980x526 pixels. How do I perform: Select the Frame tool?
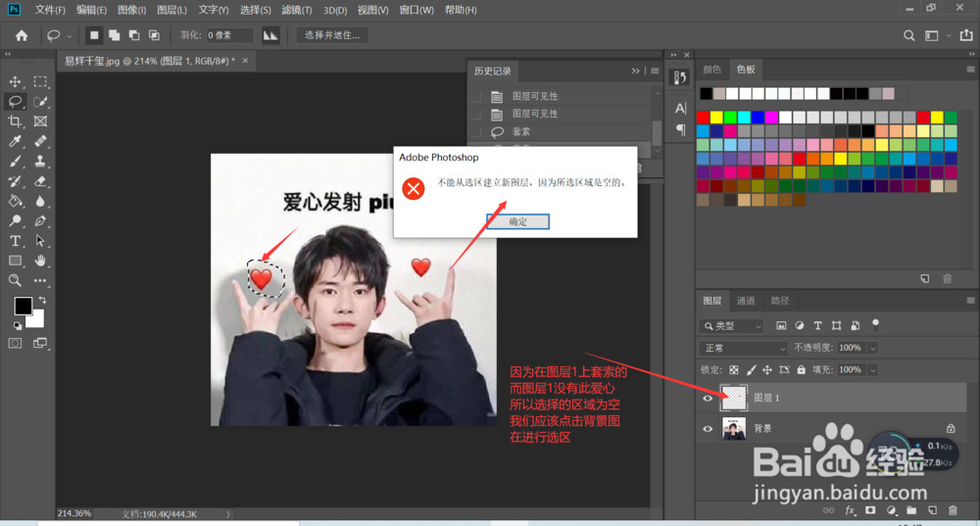[x=40, y=121]
